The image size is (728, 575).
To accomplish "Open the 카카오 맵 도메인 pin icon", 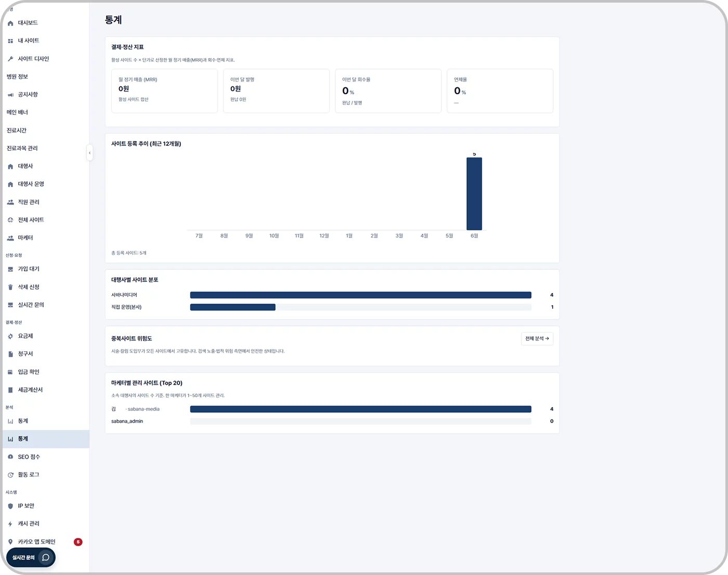I will click(10, 542).
